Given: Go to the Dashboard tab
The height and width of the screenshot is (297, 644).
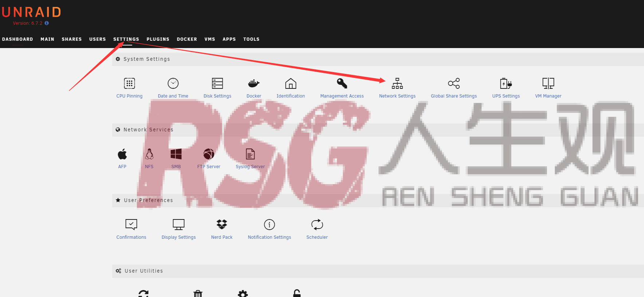Looking at the screenshot, I should (17, 39).
